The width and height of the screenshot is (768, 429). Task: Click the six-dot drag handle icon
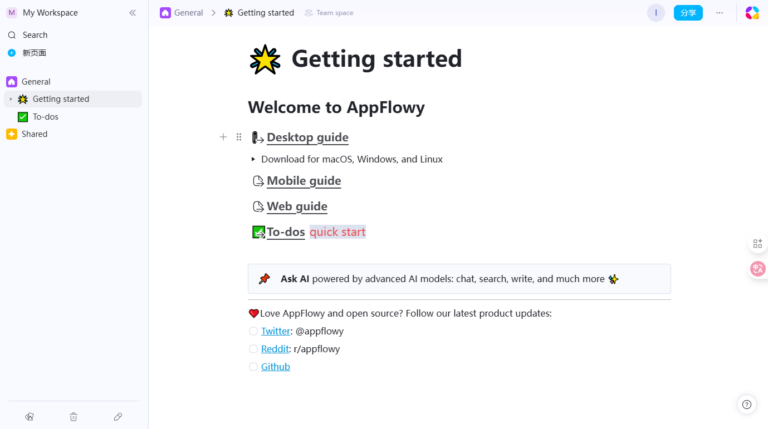pyautogui.click(x=239, y=137)
